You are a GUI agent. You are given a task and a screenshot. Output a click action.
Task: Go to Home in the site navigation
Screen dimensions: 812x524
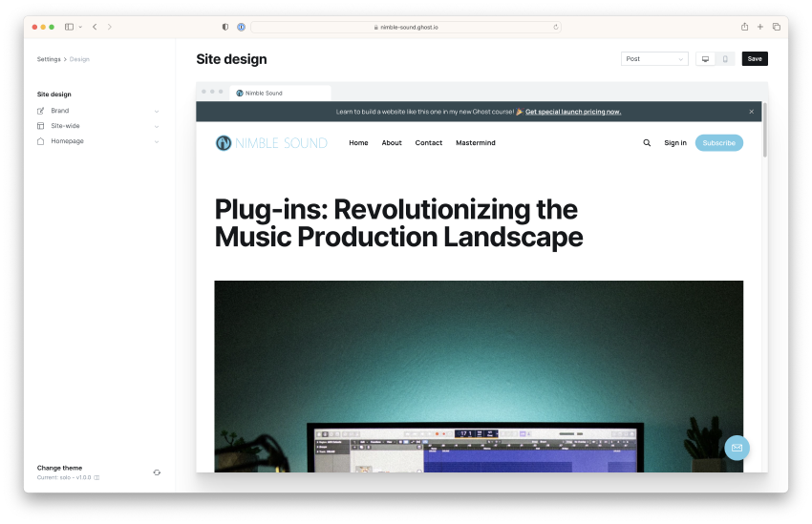[x=358, y=143]
